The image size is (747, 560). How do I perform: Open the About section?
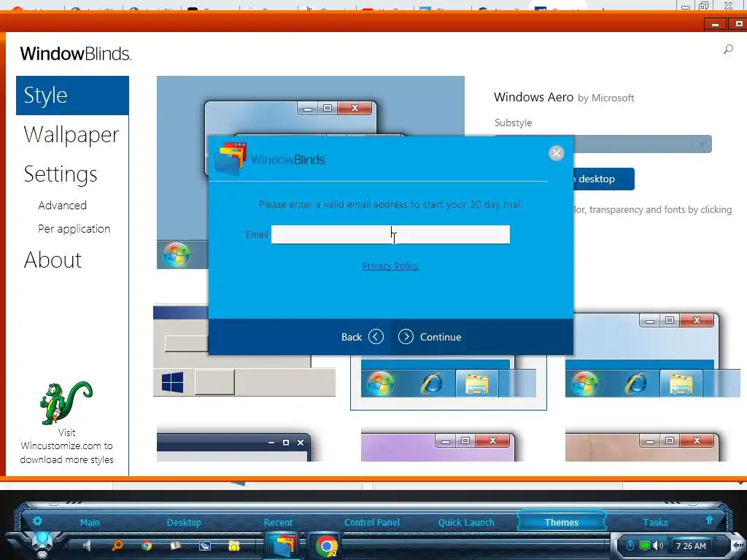pos(53,260)
